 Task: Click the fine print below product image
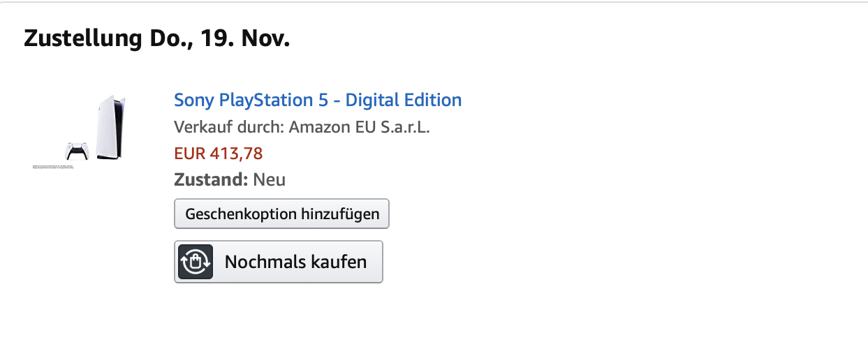52,167
